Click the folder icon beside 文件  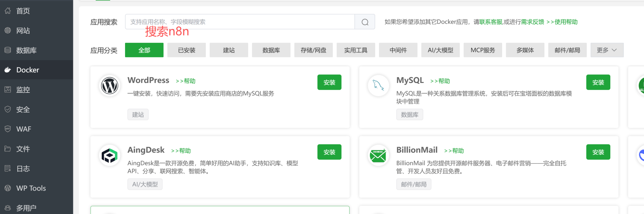point(8,149)
